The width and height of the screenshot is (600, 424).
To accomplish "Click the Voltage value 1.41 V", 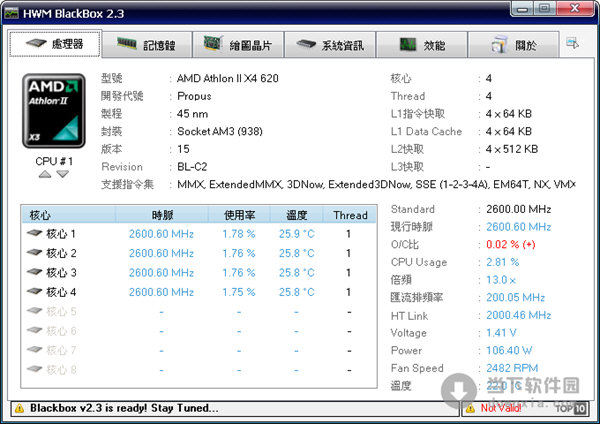I will pos(501,333).
